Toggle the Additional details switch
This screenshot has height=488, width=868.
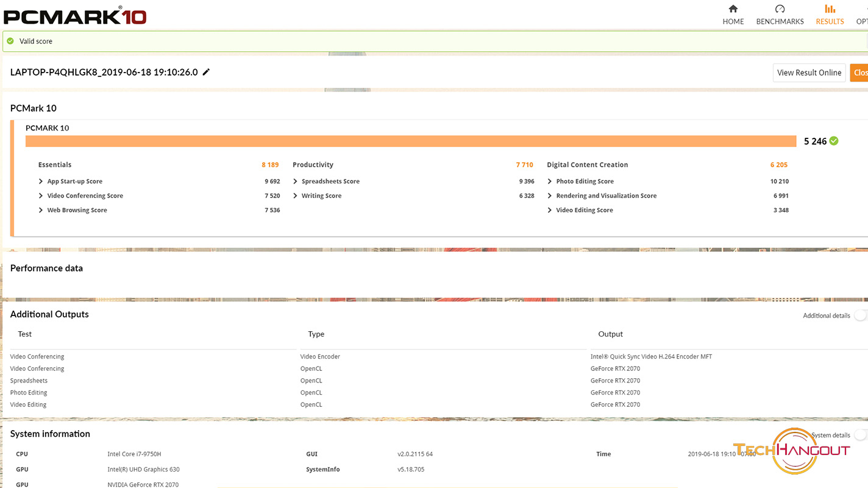pos(860,315)
